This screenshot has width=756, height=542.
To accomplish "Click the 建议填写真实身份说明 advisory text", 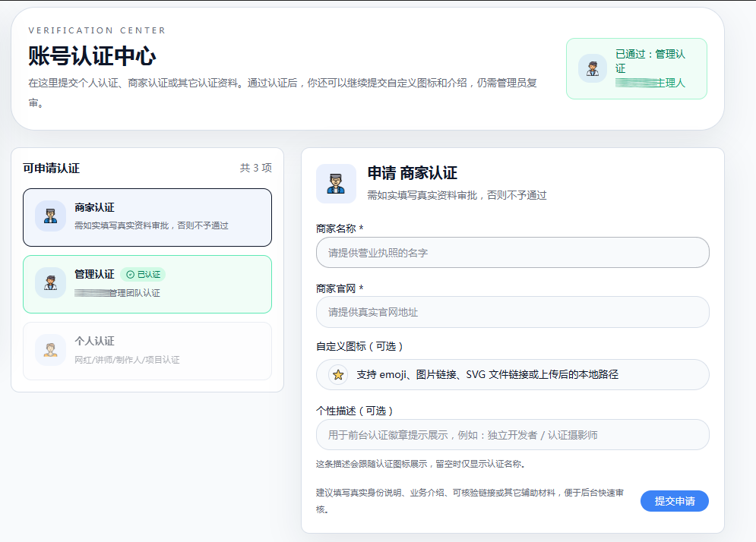I will coord(470,501).
